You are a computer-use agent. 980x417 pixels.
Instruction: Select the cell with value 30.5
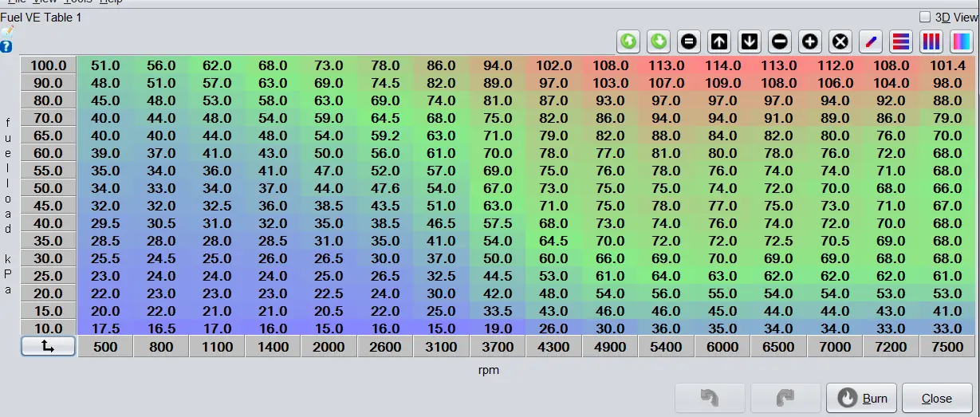[x=161, y=222]
